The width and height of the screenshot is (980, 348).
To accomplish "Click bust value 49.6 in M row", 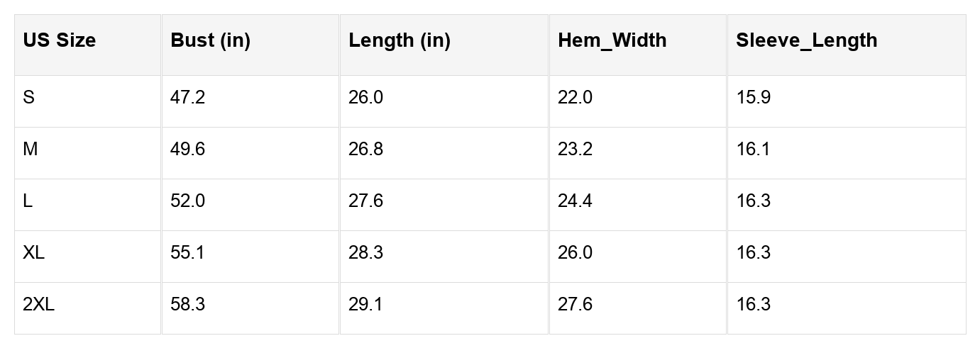I will [x=187, y=149].
